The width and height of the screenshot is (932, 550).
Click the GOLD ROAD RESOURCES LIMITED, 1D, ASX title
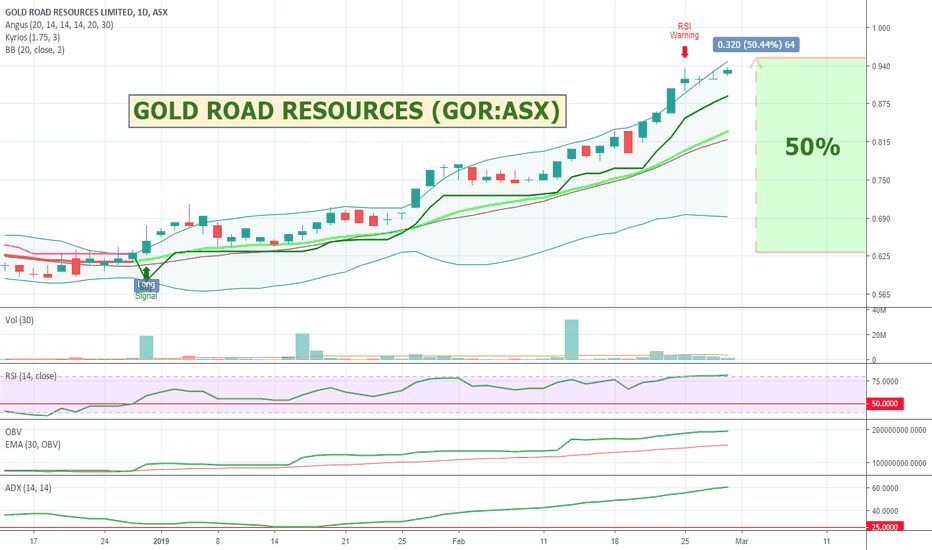tap(86, 12)
